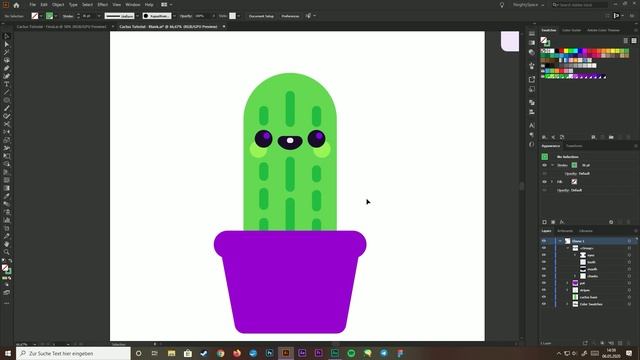Screen dimensions: 640x360
Task: Open Edit Toolbar three-dots button
Action: click(7, 303)
